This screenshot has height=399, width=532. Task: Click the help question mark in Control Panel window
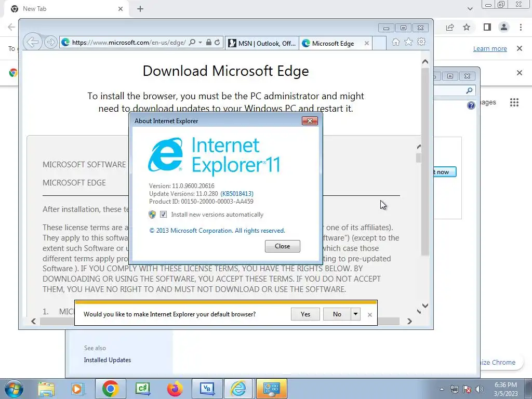coord(471,105)
